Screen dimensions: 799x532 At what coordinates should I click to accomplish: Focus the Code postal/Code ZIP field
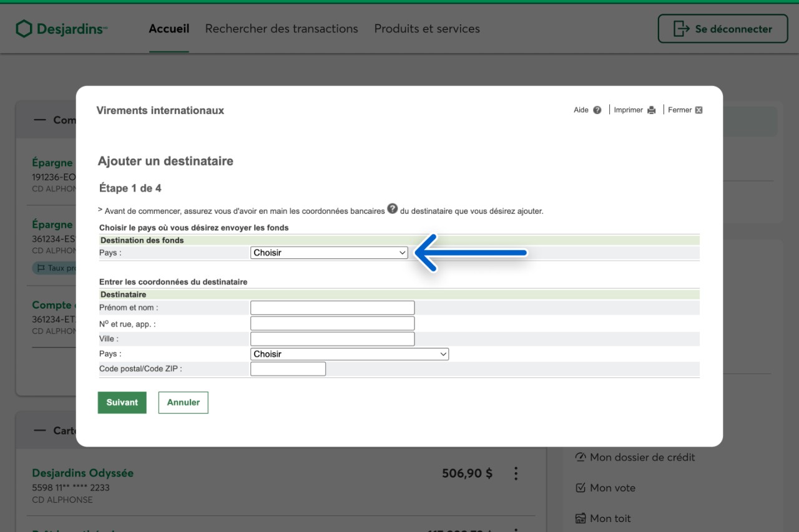tap(288, 369)
